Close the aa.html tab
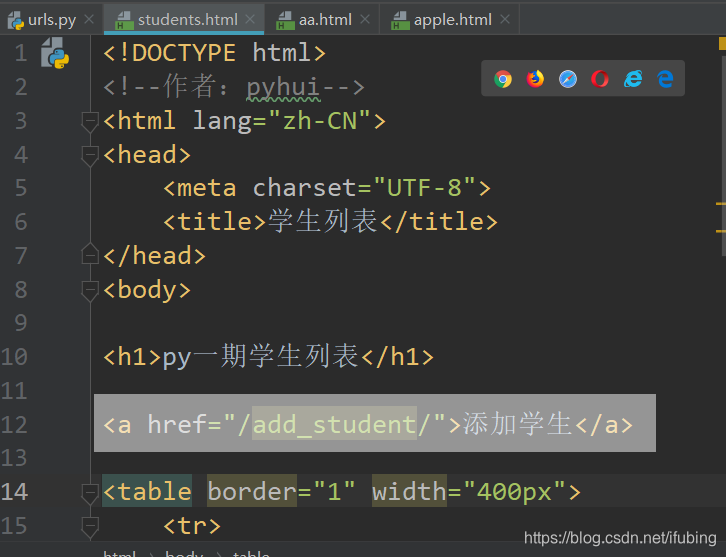Screen dimensions: 726x557 [365, 19]
